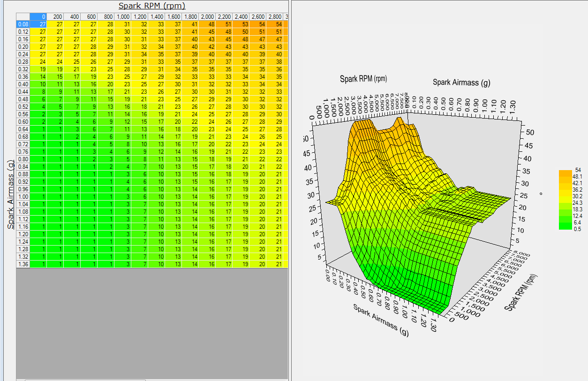Select the 0.40 airmass row header
Screen dimensions: 588x381
pyautogui.click(x=23, y=84)
